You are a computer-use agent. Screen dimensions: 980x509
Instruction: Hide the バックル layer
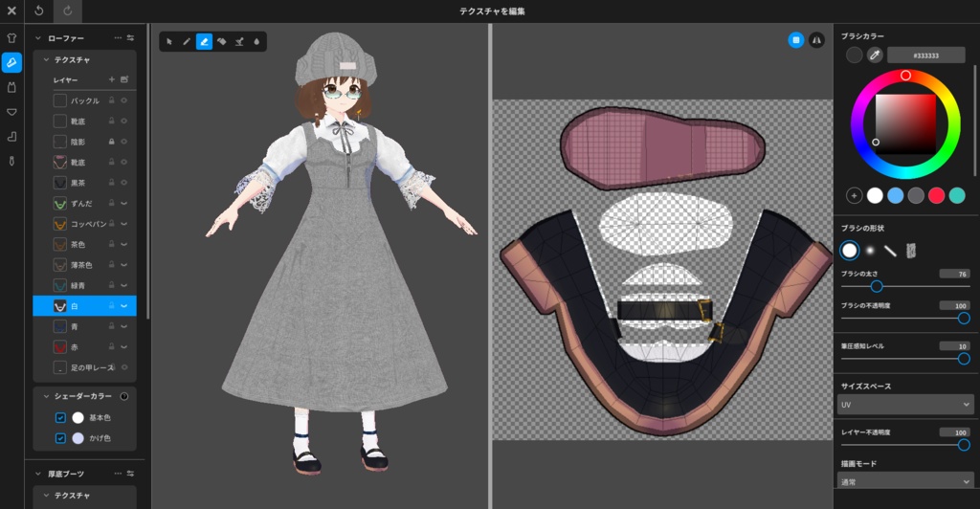tap(123, 100)
